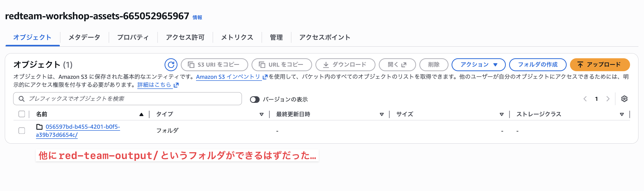Click the download icon on ダウンロード button
The width and height of the screenshot is (644, 191).
click(326, 64)
